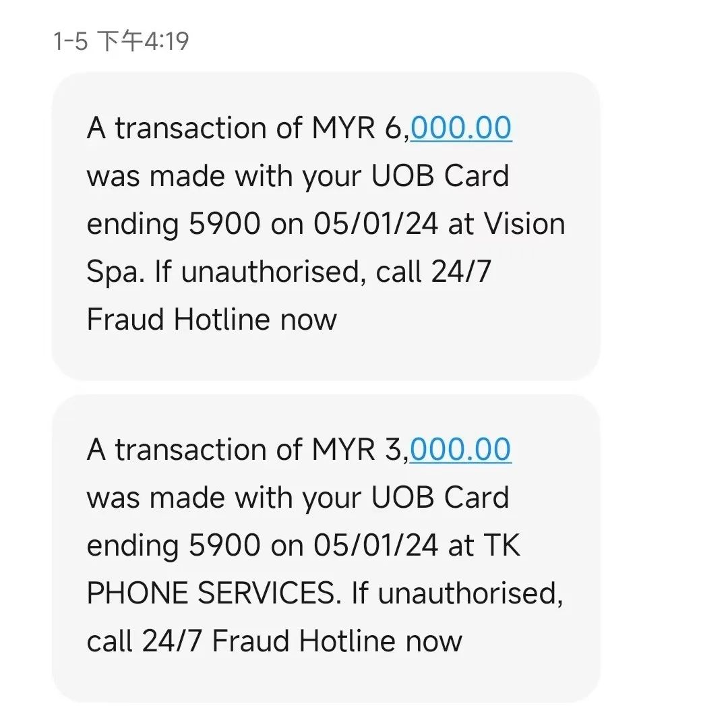Click 24/7 in the TK PHONE SERVICES message
This screenshot has width=728, height=706.
tap(172, 641)
